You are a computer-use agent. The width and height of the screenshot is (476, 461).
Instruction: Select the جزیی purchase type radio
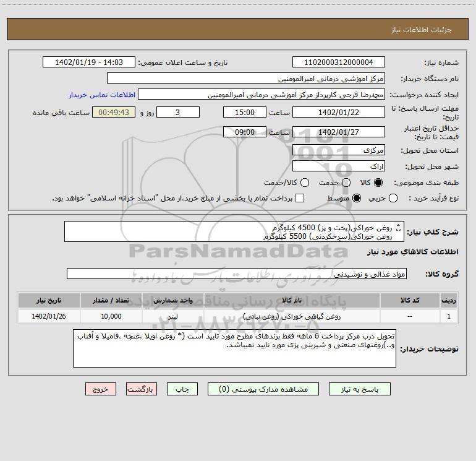coord(393,198)
